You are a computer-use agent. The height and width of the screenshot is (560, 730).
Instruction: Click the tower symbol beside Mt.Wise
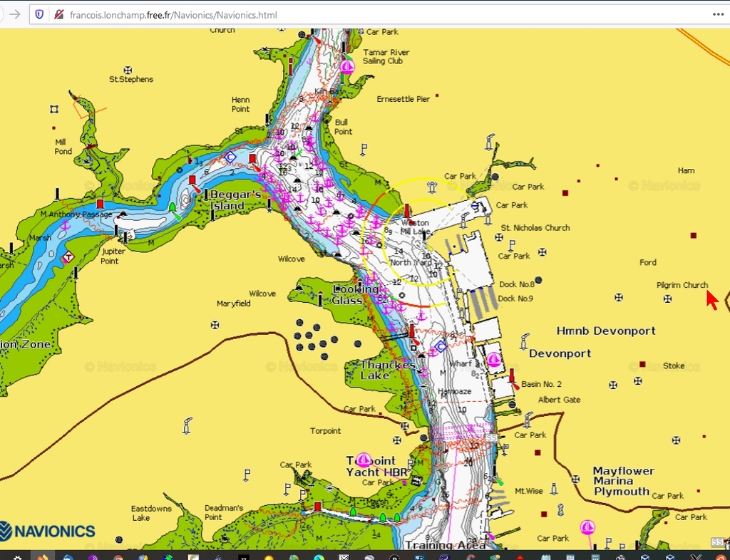click(554, 489)
